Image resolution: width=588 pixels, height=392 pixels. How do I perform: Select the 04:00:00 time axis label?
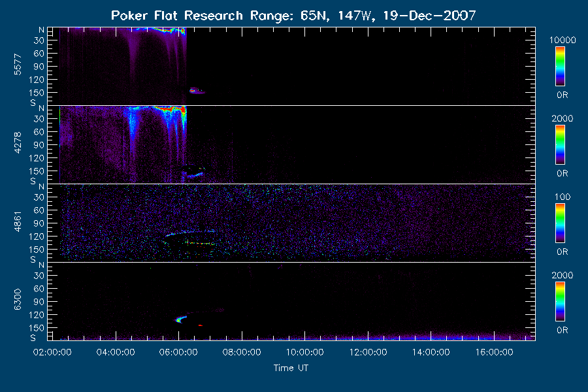point(116,352)
